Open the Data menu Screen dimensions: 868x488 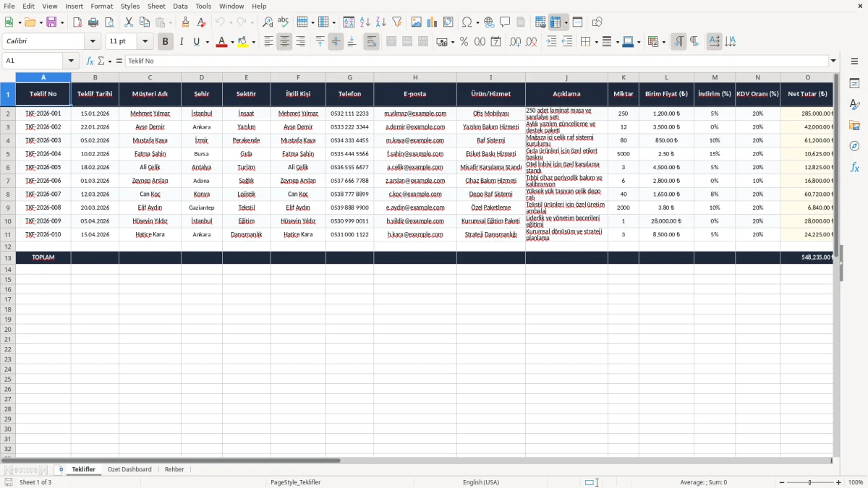180,6
